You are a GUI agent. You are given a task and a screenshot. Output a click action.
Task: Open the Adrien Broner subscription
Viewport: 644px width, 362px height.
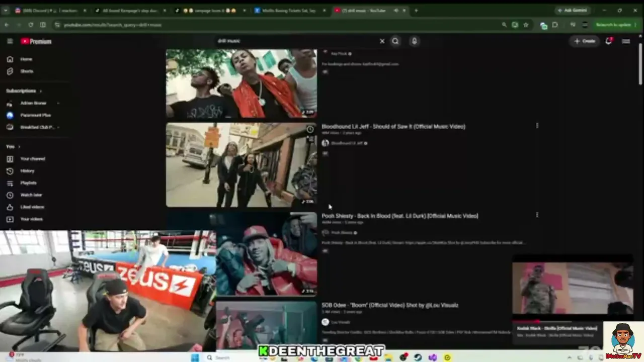click(33, 103)
